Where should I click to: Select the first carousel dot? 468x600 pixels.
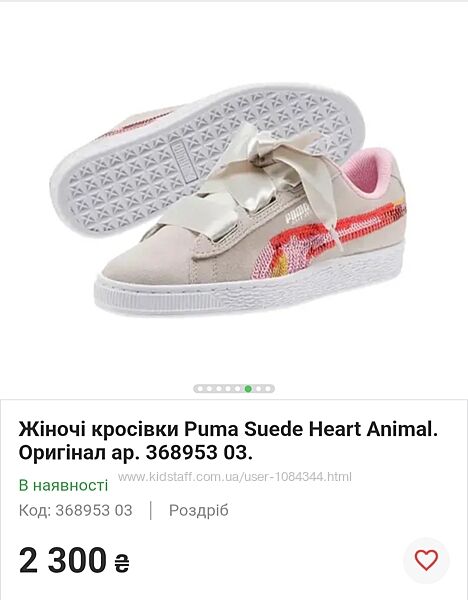click(x=200, y=389)
